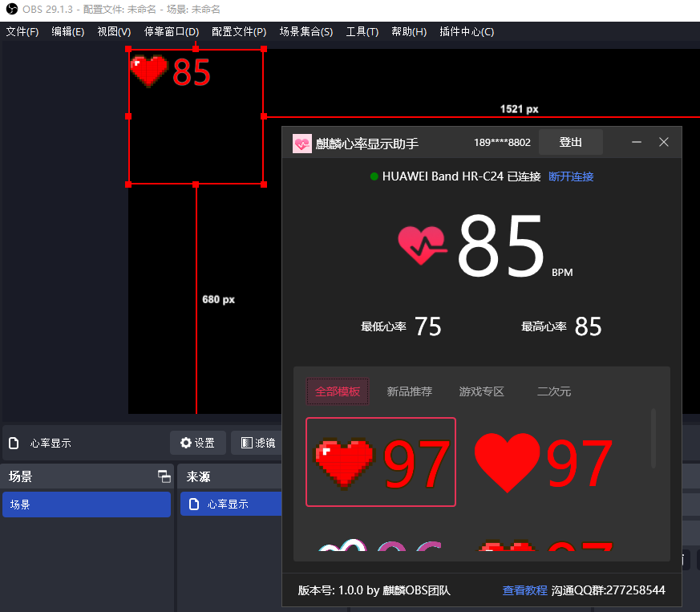Click the 麒麟心率显示助手 app icon
700x612 pixels.
point(302,144)
